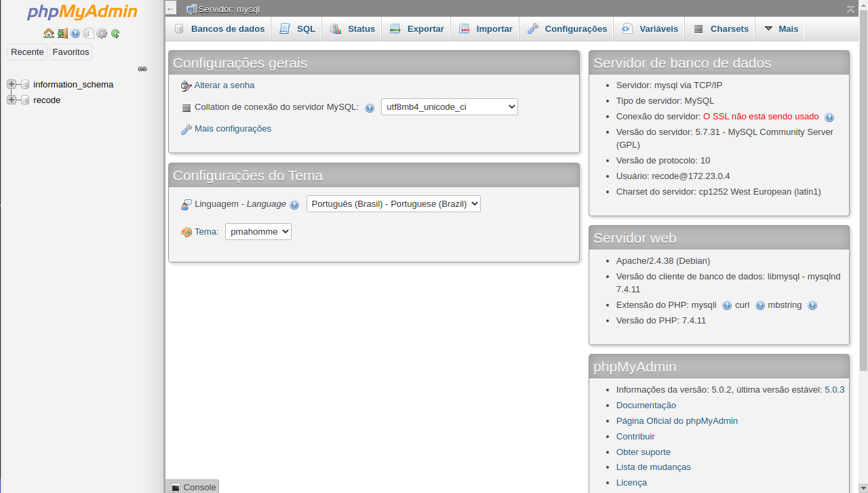
Task: Click the Contribuir link
Action: click(635, 437)
